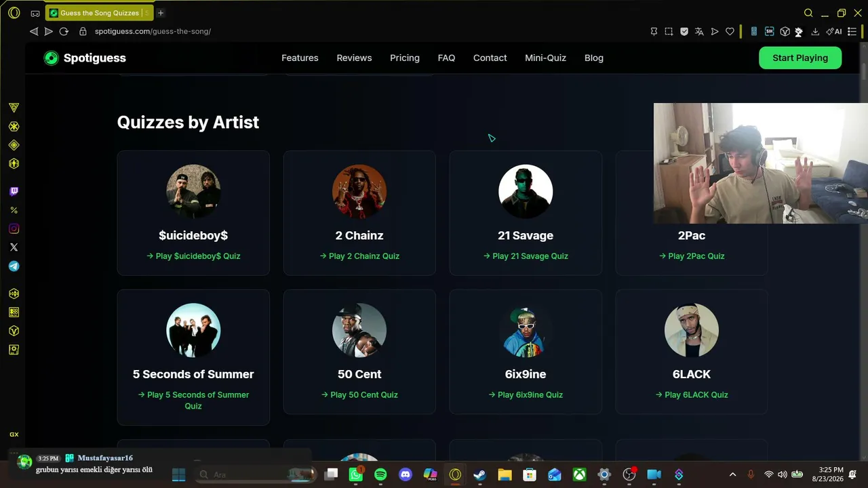
Task: Click the shield-check ad blocker icon
Action: tap(684, 31)
